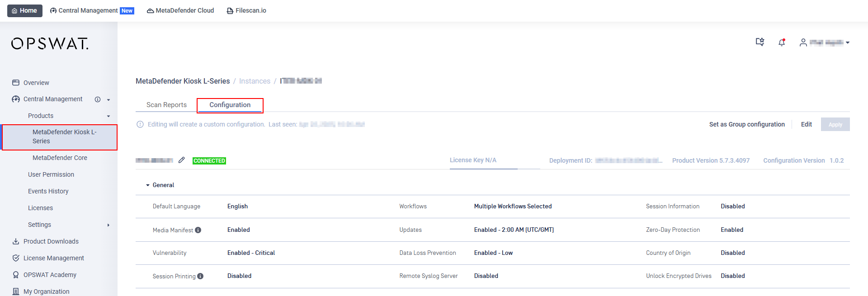The image size is (868, 296).
Task: Click Remote Syslog Server Disabled value
Action: tap(486, 276)
